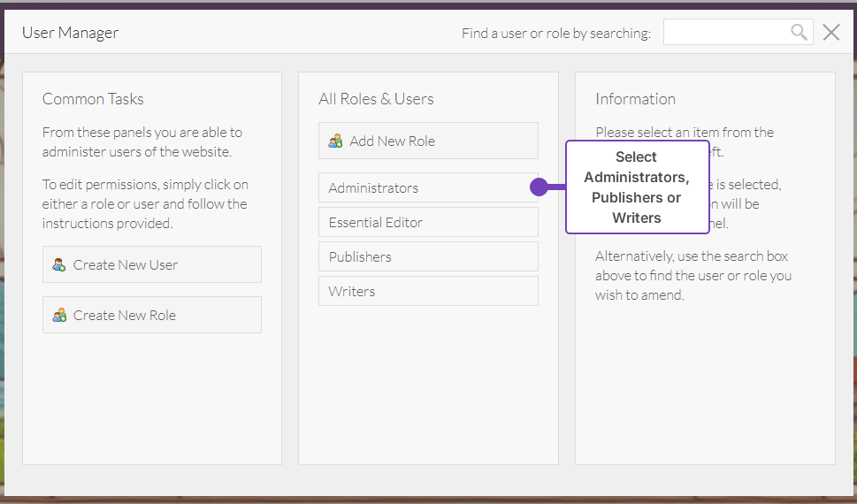Click the User Manager title text
Screen dimensions: 857x504
pos(71,33)
